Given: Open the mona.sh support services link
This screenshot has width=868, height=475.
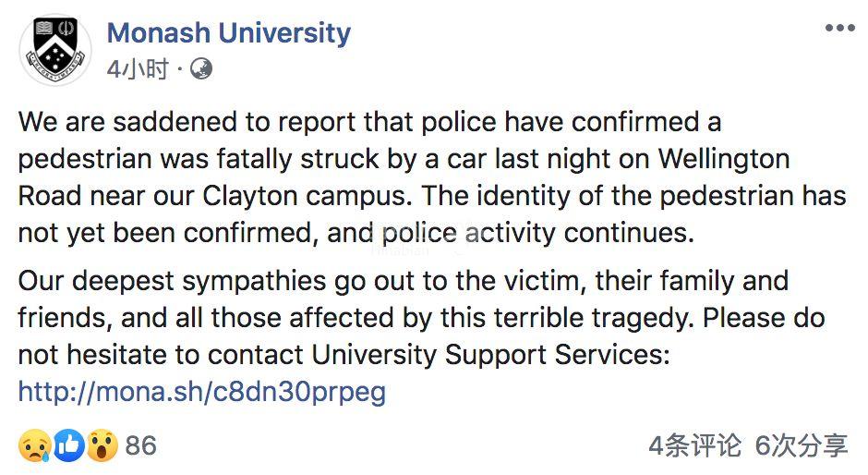Looking at the screenshot, I should point(201,392).
